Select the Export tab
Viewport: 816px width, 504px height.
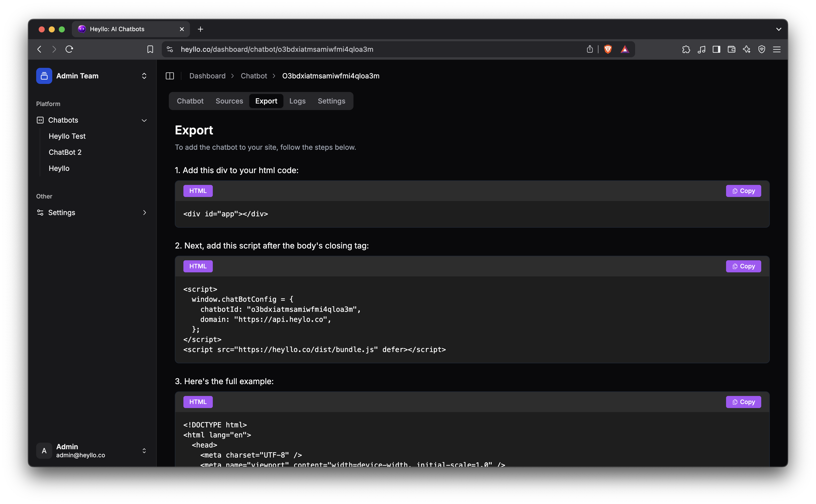pyautogui.click(x=266, y=101)
